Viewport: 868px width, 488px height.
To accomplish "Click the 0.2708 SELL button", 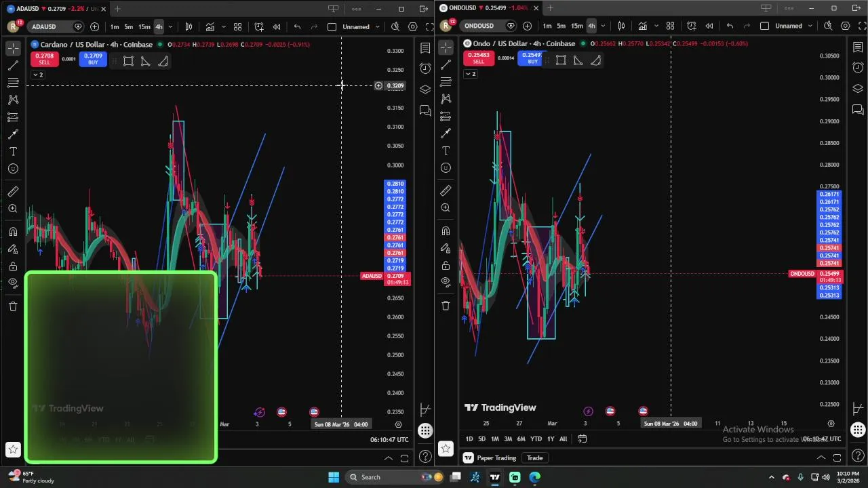I will coord(44,59).
